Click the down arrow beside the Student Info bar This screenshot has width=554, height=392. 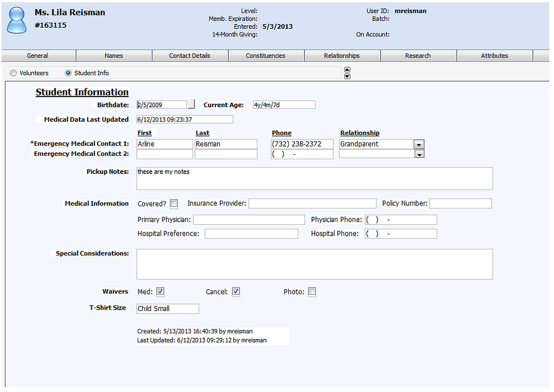tap(347, 76)
